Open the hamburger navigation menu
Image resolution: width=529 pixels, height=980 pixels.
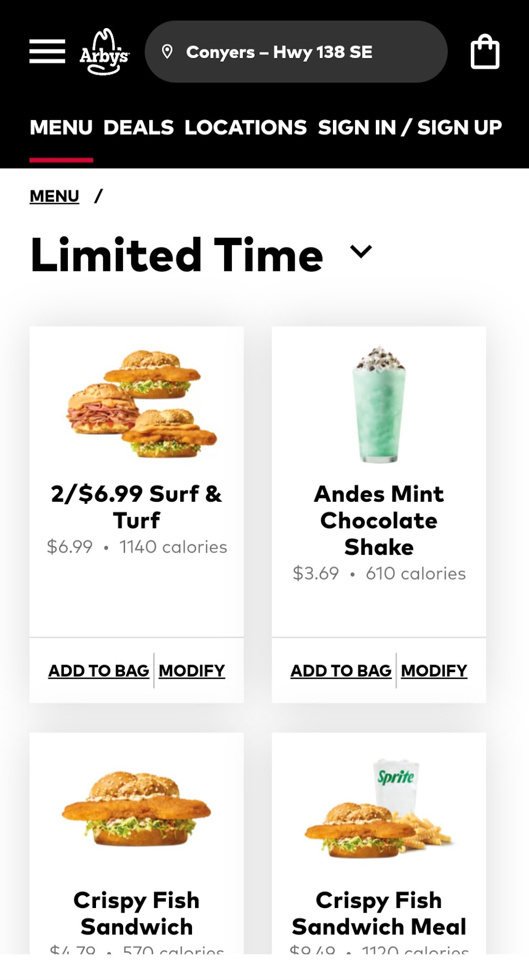click(47, 52)
